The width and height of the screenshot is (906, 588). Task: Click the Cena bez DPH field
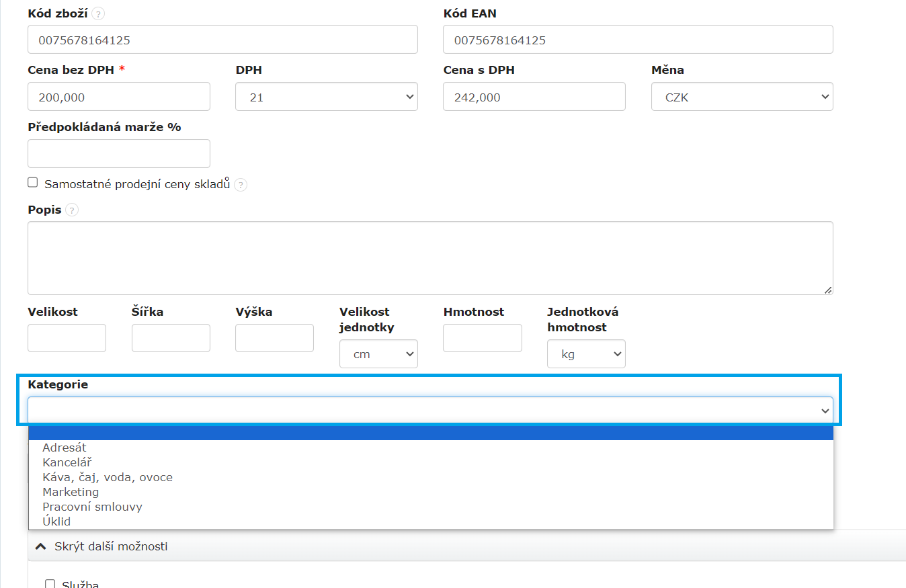coord(118,97)
